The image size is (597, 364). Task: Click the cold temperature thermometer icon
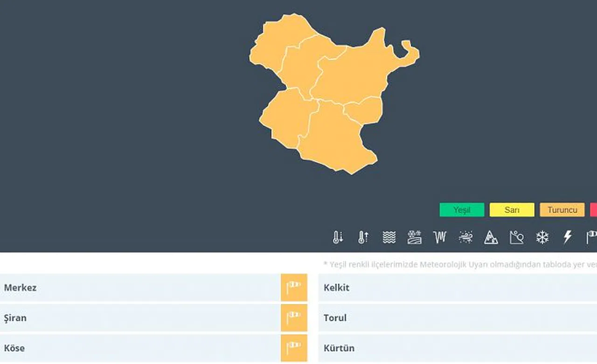point(338,237)
